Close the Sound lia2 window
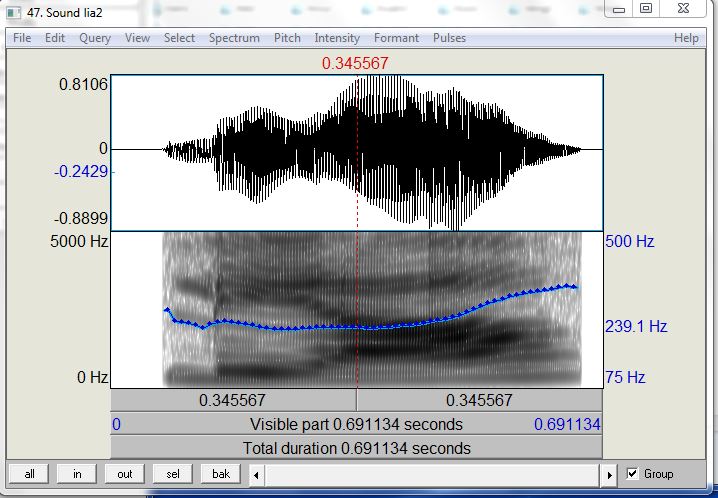 [x=683, y=9]
